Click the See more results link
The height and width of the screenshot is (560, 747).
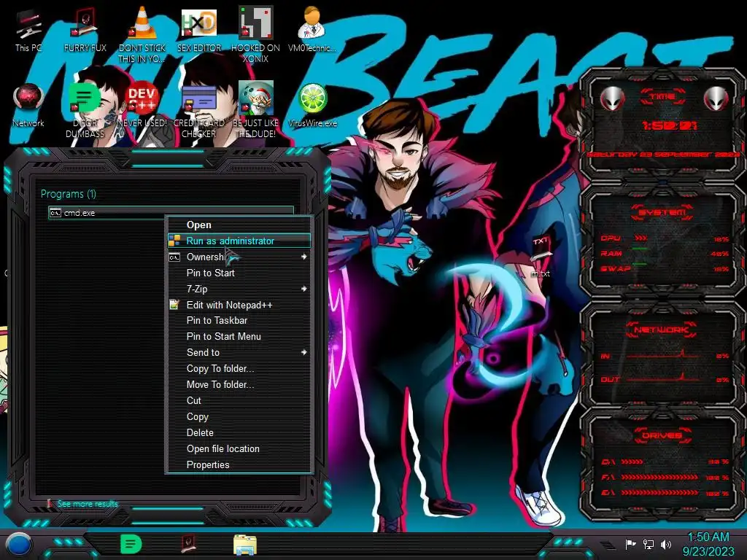coord(88,504)
